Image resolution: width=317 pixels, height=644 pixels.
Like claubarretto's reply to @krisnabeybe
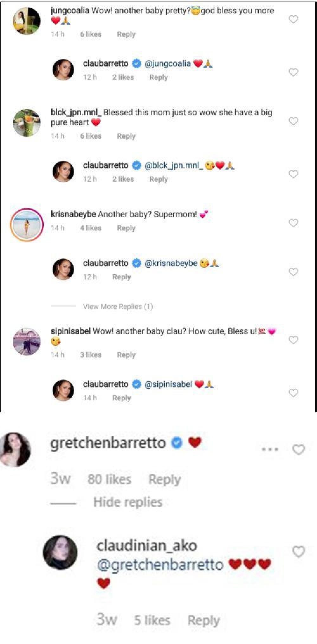(x=293, y=272)
